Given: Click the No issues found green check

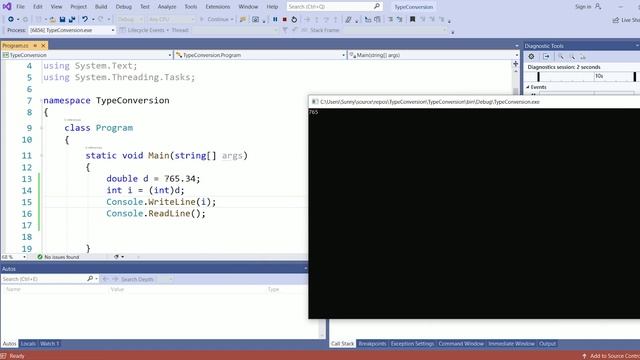Looking at the screenshot, I should (x=40, y=257).
